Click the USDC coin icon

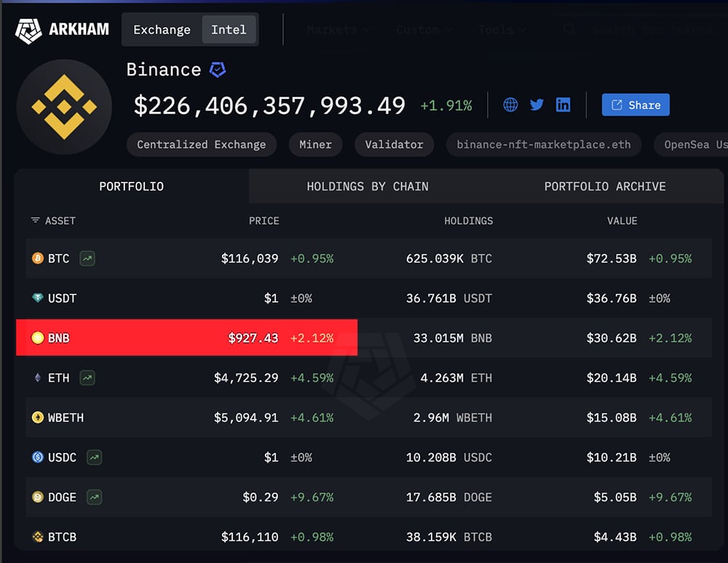[x=38, y=458]
